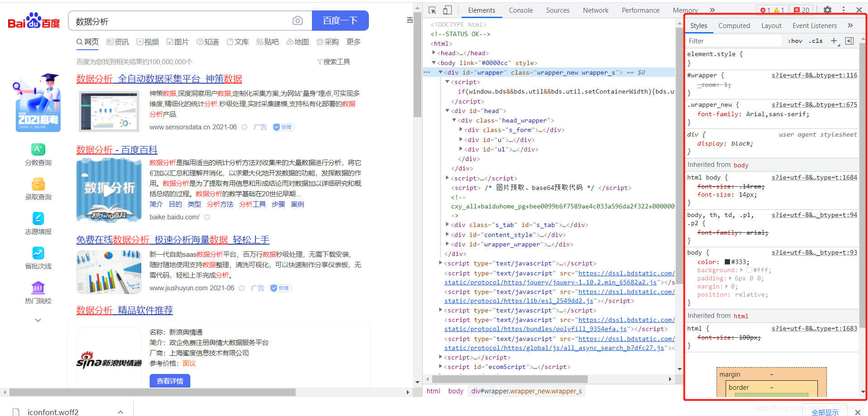Toggle computed styles sidebar icon
The height and width of the screenshot is (416, 868).
pos(849,41)
